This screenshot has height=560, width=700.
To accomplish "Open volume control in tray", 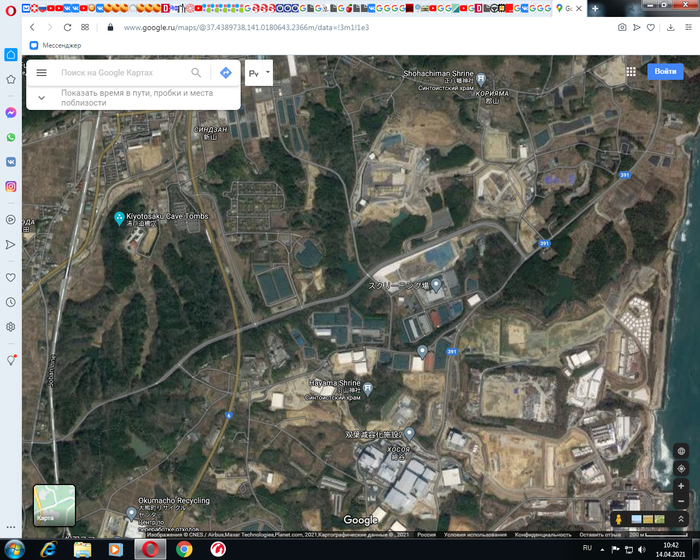I will (642, 549).
